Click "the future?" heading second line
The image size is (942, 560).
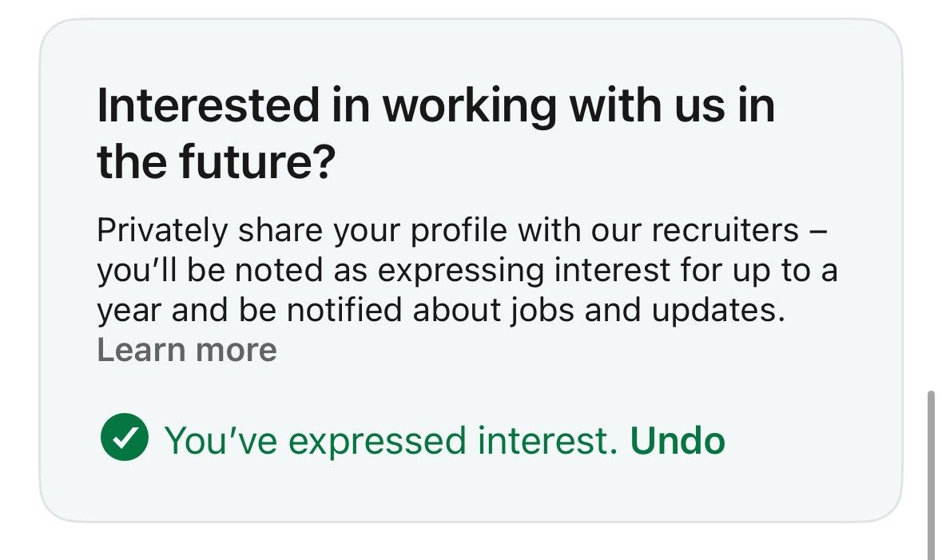tap(216, 163)
